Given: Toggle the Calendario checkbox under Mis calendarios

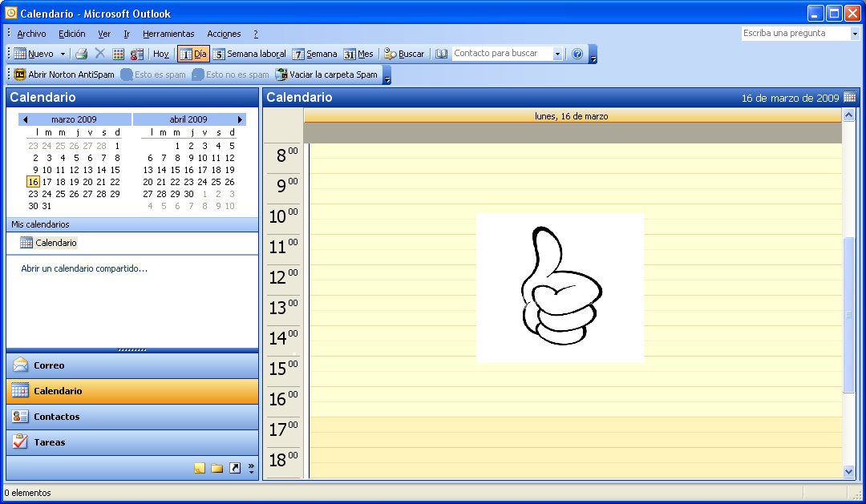Looking at the screenshot, I should tap(25, 242).
